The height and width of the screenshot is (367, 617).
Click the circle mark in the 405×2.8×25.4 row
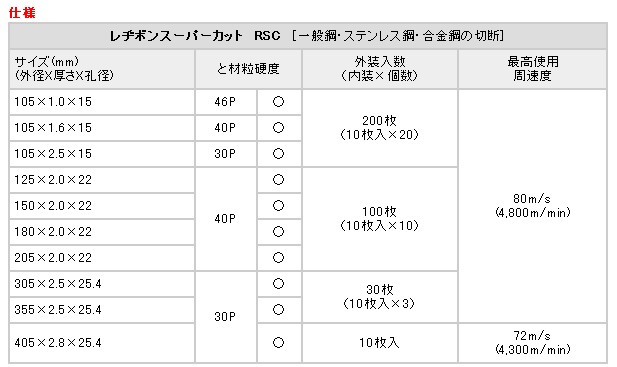click(278, 343)
